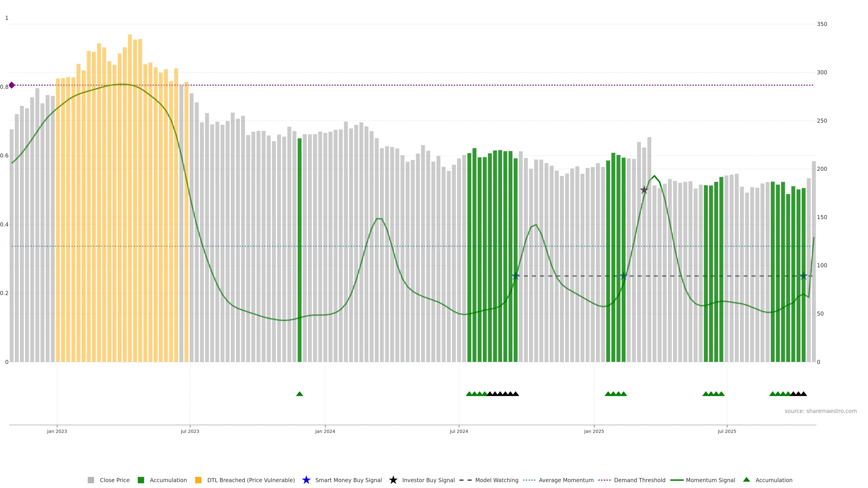868x488 pixels.
Task: Click the gray Close Price legend square
Action: 91,480
